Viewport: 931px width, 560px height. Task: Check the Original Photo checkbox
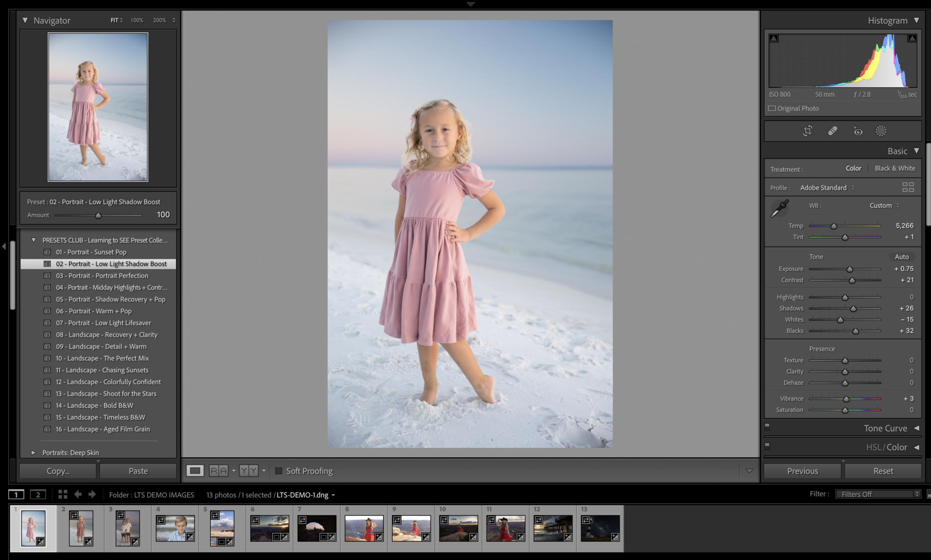772,108
